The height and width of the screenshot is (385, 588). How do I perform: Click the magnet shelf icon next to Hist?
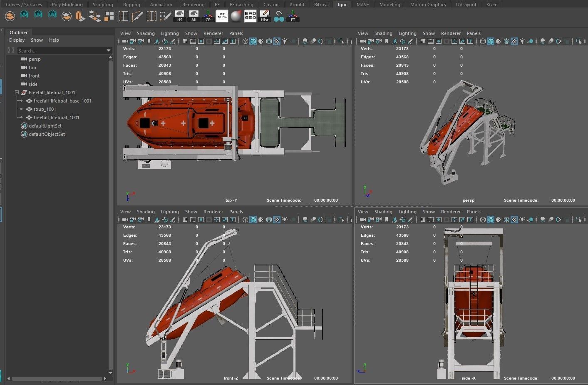[x=279, y=16]
